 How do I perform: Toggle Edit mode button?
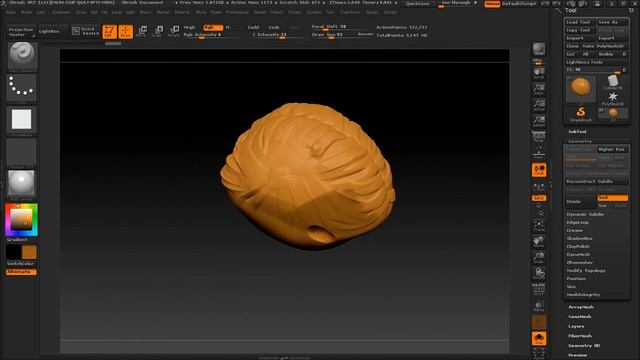[x=109, y=31]
